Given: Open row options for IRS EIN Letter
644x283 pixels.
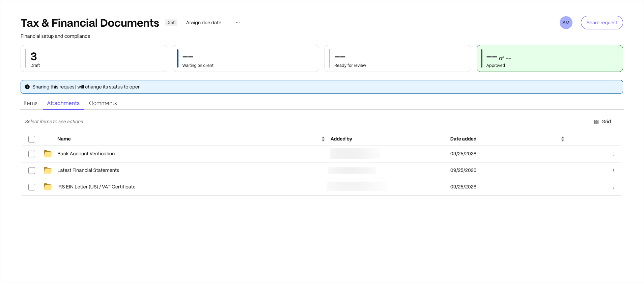Looking at the screenshot, I should [613, 187].
